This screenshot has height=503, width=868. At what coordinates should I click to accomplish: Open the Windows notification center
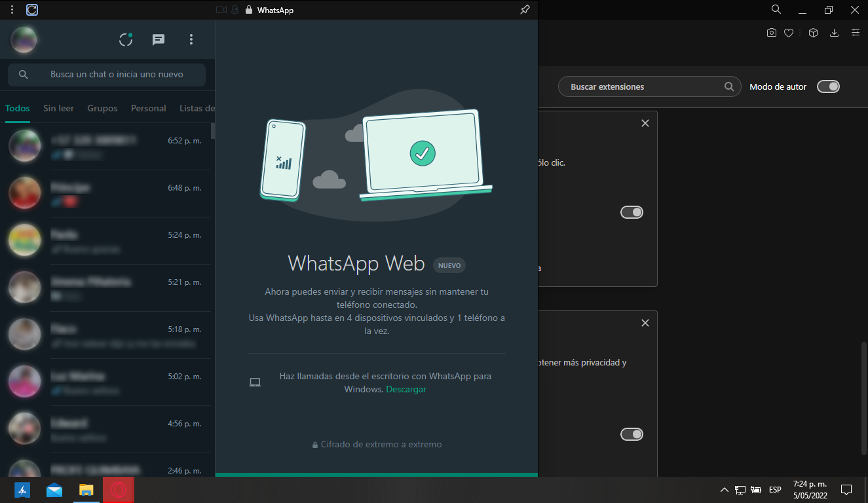click(846, 490)
